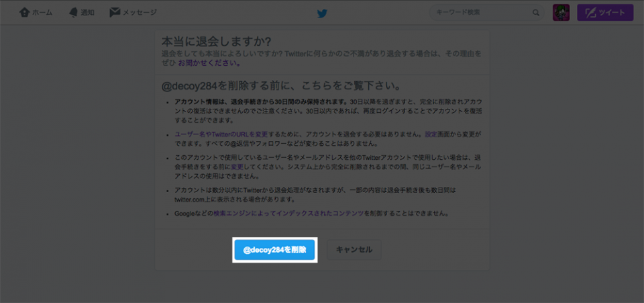Open the ホーム home tab

click(x=36, y=12)
